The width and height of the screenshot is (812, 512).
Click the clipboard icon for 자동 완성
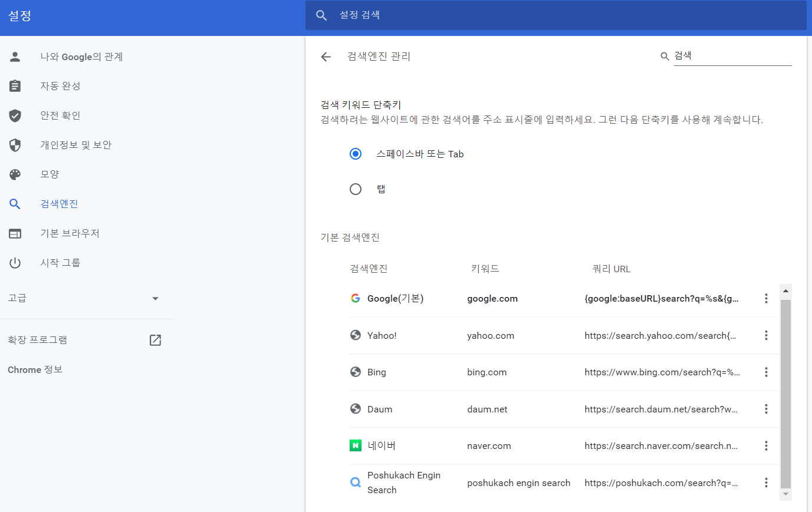tap(15, 86)
